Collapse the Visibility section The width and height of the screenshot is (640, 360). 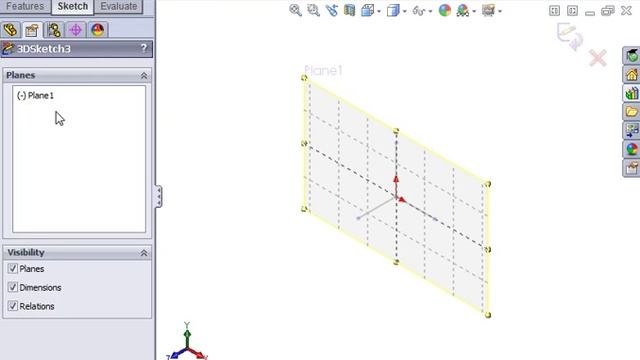(144, 253)
